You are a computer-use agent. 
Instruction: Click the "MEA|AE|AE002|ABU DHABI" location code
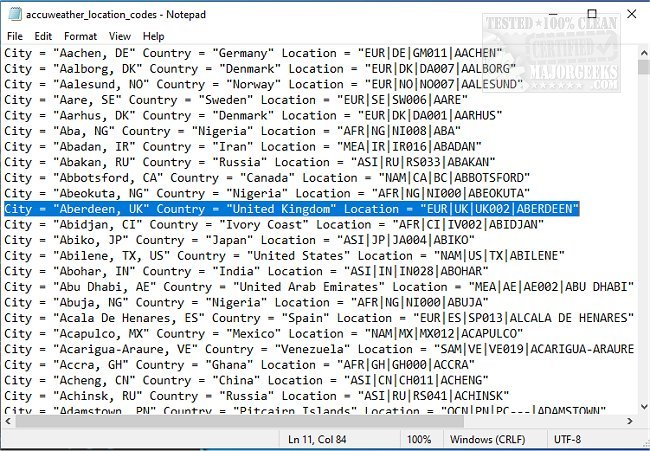(551, 287)
